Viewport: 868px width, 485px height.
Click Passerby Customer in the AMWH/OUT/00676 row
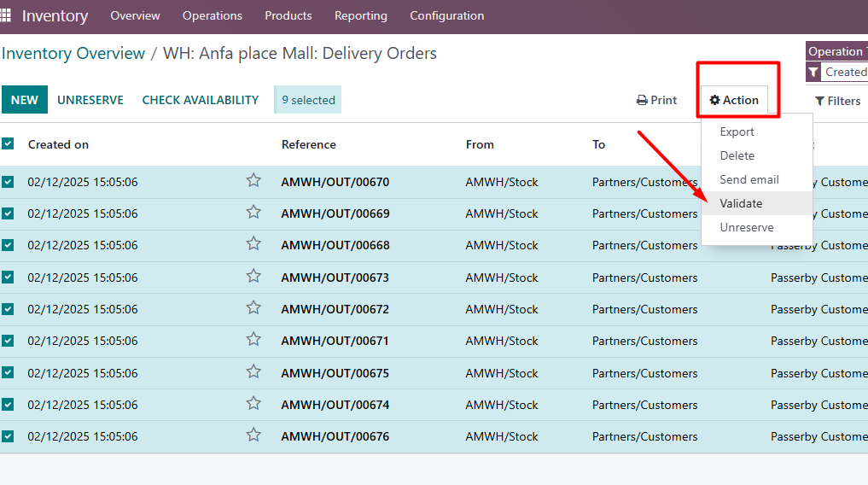point(818,436)
